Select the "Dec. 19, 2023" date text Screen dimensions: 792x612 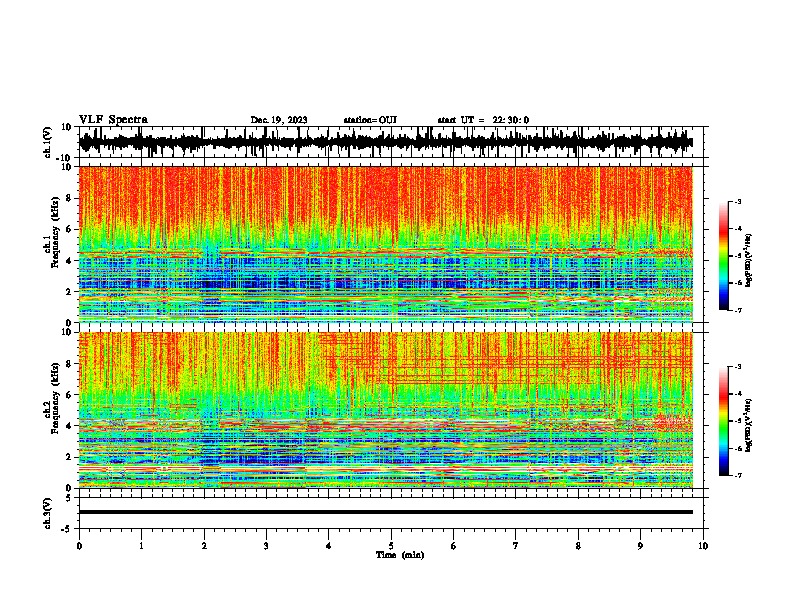click(x=279, y=120)
